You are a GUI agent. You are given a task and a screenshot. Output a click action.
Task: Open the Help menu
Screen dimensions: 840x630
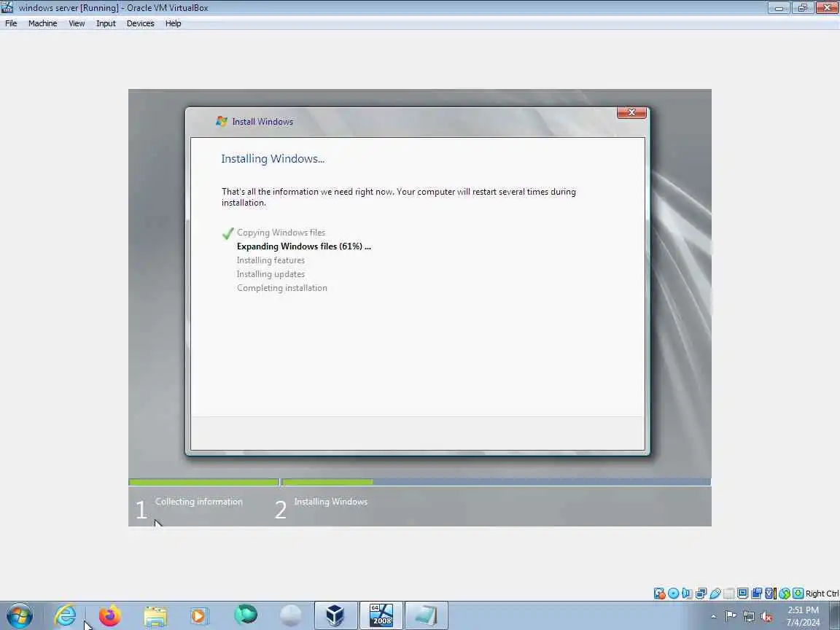click(173, 23)
